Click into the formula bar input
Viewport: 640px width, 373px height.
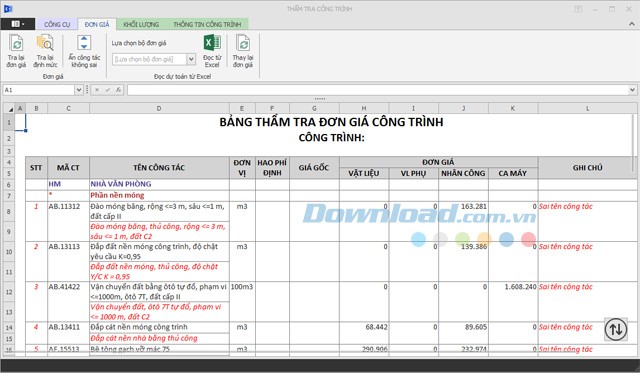(x=378, y=90)
